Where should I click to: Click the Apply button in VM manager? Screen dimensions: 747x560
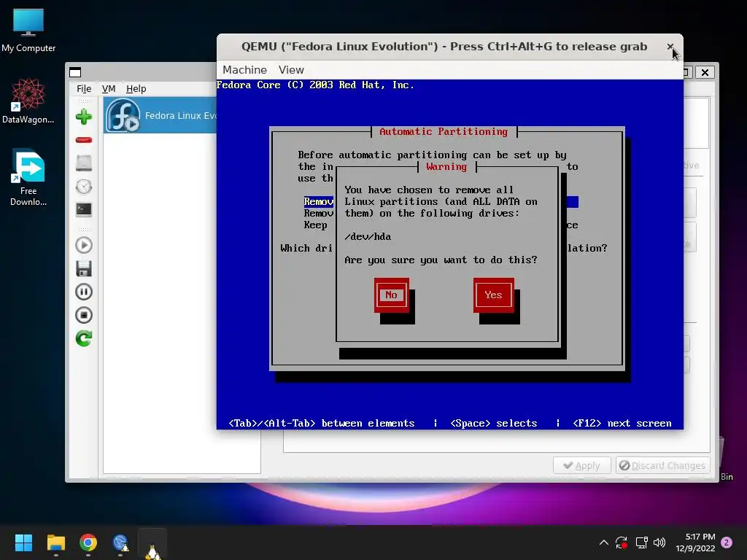coord(581,465)
